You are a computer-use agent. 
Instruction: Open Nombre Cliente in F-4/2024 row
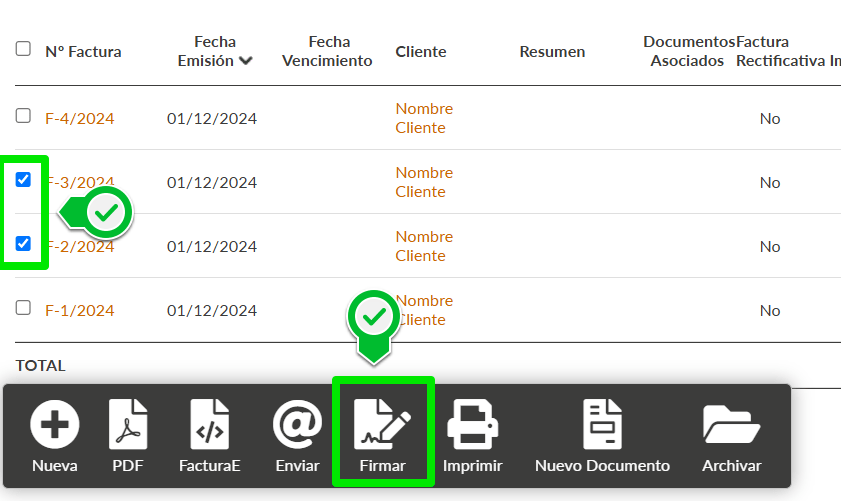[x=424, y=118]
